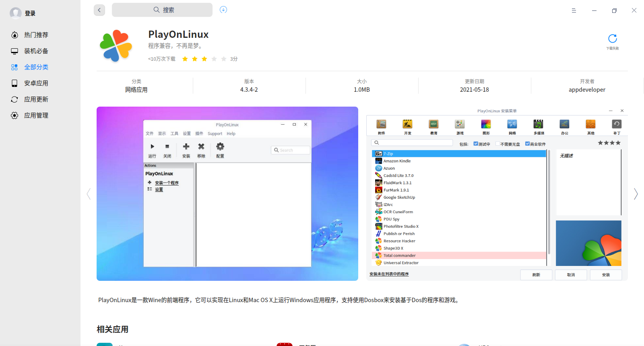644x346 pixels.
Task: Maximize the app store window
Action: [614, 10]
